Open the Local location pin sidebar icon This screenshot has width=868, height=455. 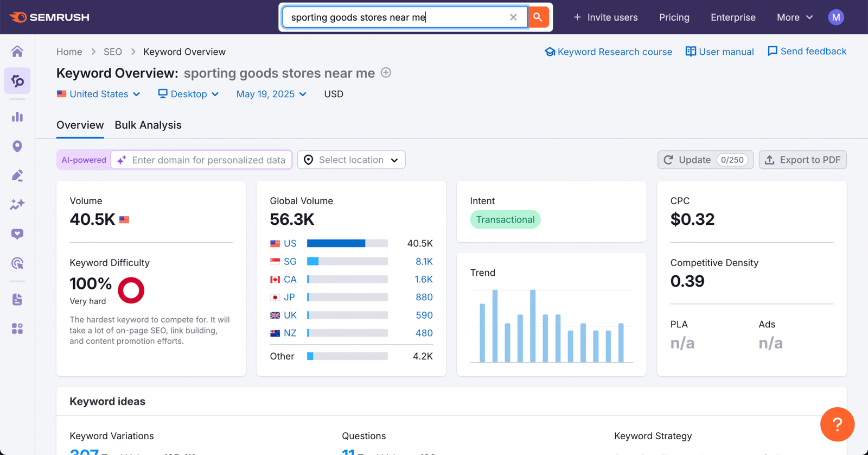17,146
